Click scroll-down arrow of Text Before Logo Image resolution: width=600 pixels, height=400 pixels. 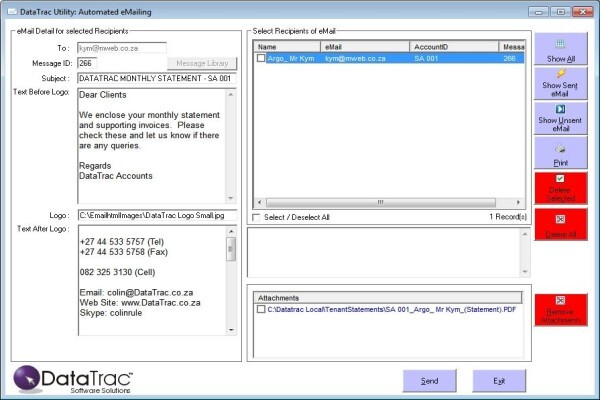click(x=231, y=198)
